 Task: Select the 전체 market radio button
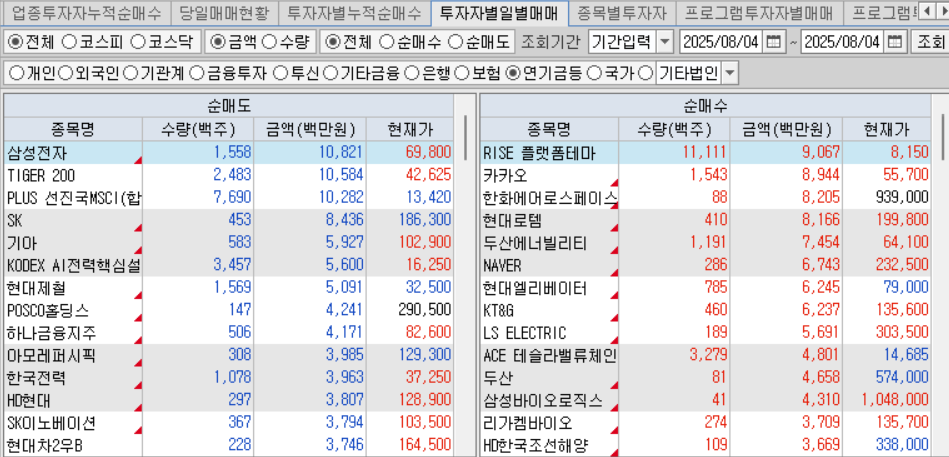coord(16,42)
